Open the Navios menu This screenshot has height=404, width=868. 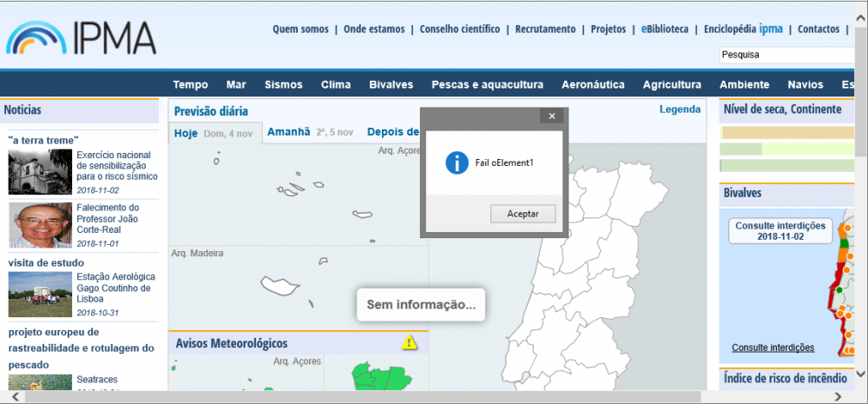pyautogui.click(x=806, y=85)
